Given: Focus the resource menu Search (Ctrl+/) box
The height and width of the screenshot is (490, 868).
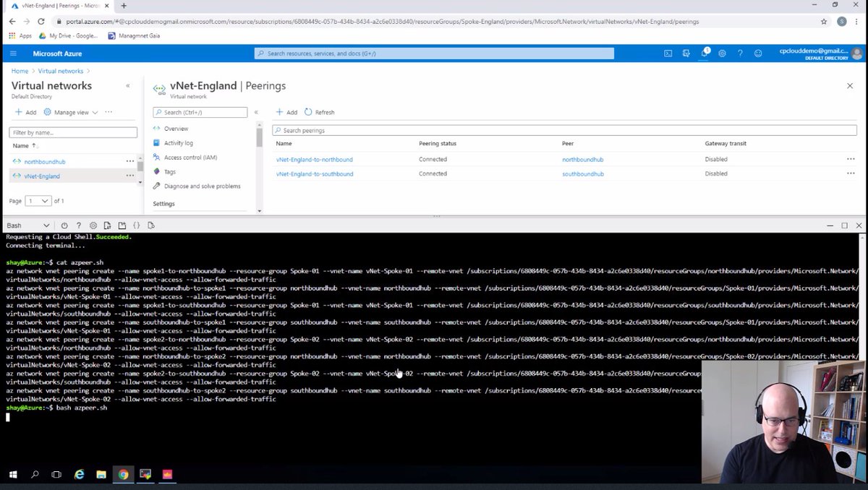Looking at the screenshot, I should pos(200,112).
